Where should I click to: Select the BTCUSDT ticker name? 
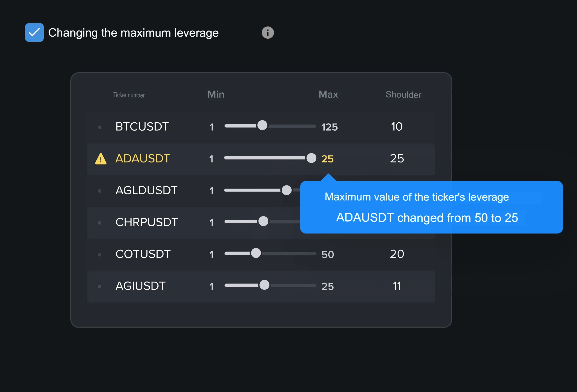pos(142,127)
